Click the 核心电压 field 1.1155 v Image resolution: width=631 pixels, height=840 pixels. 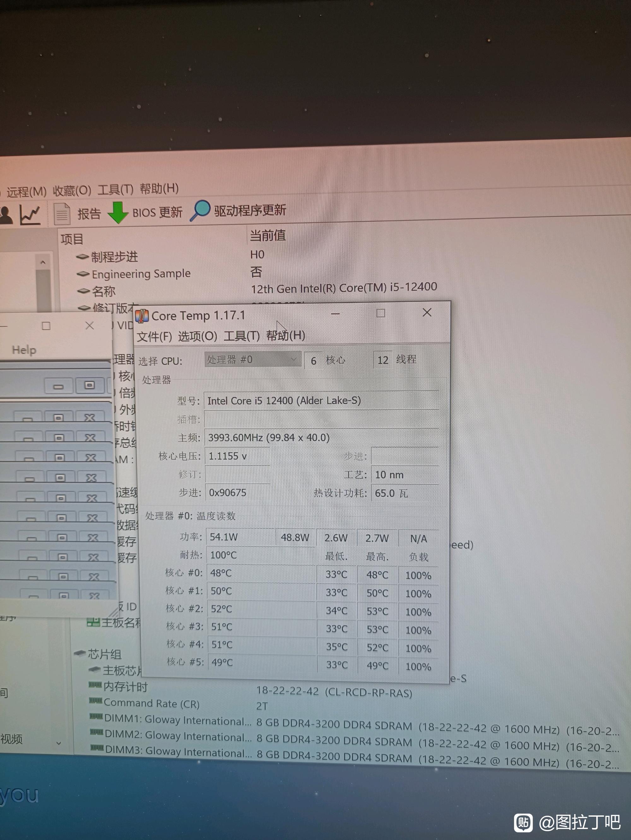(x=238, y=456)
